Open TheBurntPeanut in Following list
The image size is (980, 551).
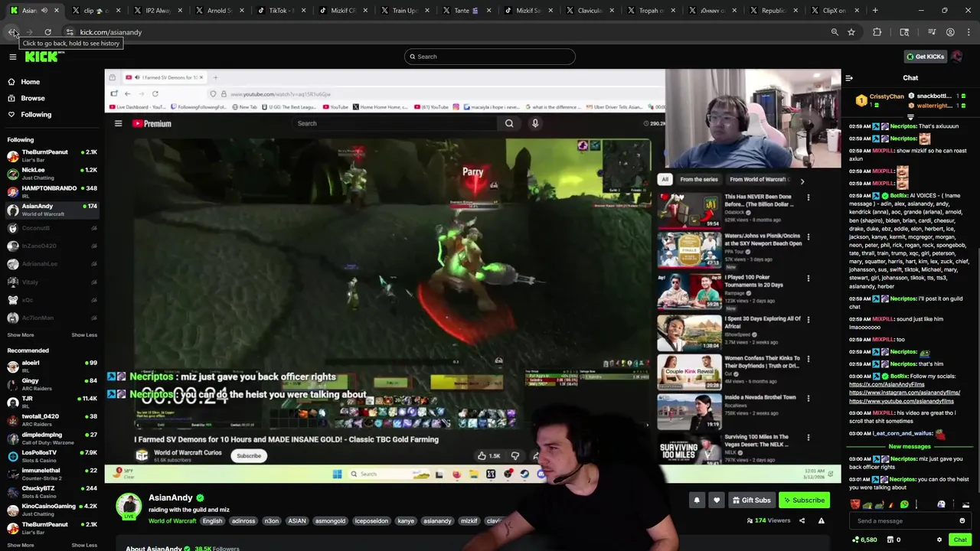52,155
